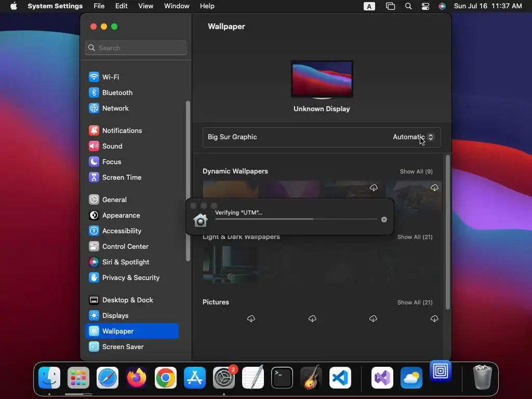Download third Dynamic Wallpaper via cloud icon
This screenshot has height=399, width=532.
tap(374, 188)
